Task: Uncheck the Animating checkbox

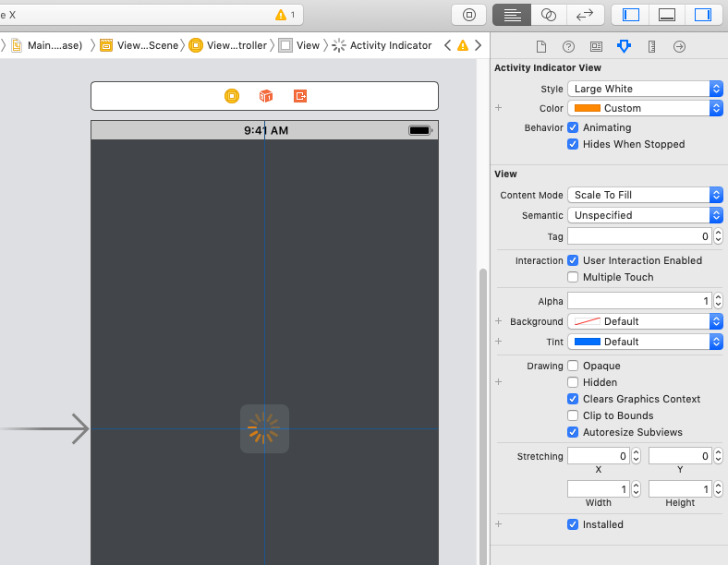Action: coord(573,128)
